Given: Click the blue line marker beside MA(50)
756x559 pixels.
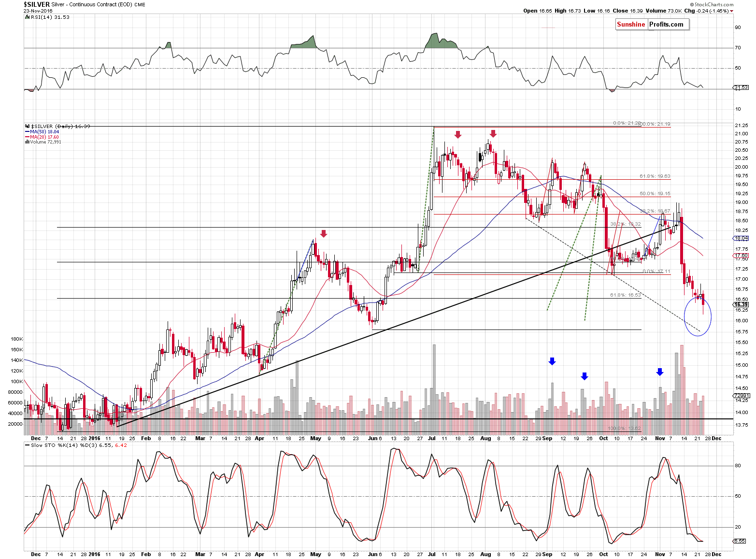Looking at the screenshot, I should [x=27, y=131].
